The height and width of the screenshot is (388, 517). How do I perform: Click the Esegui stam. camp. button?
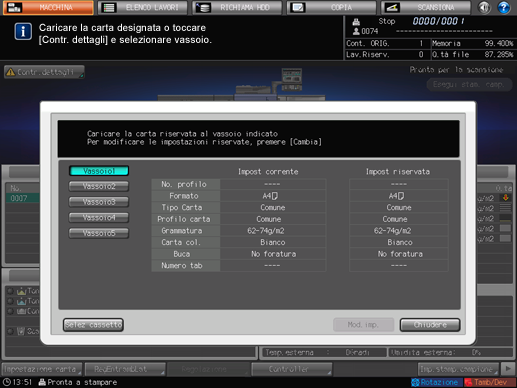tap(469, 84)
